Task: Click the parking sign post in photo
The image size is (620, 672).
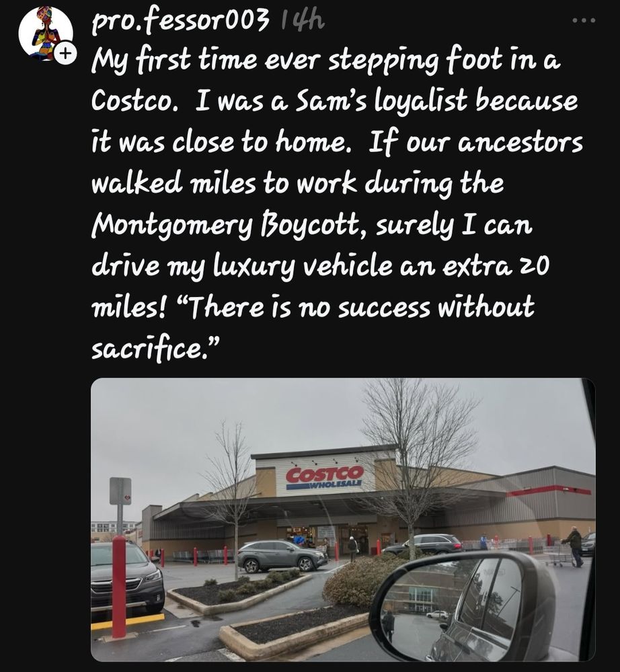Action: (x=120, y=506)
